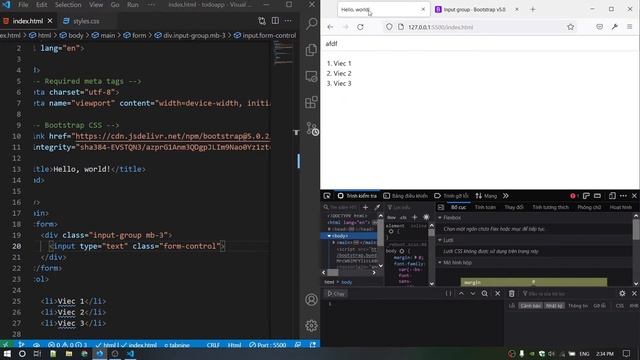
Task: Click the rules filter field in the inspector
Action: click(408, 207)
